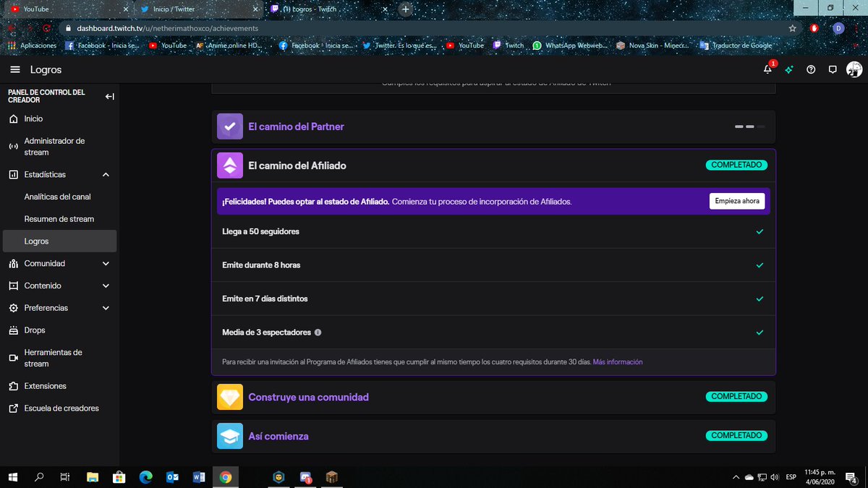Open Twitch's What's New sparkle icon

pos(788,69)
